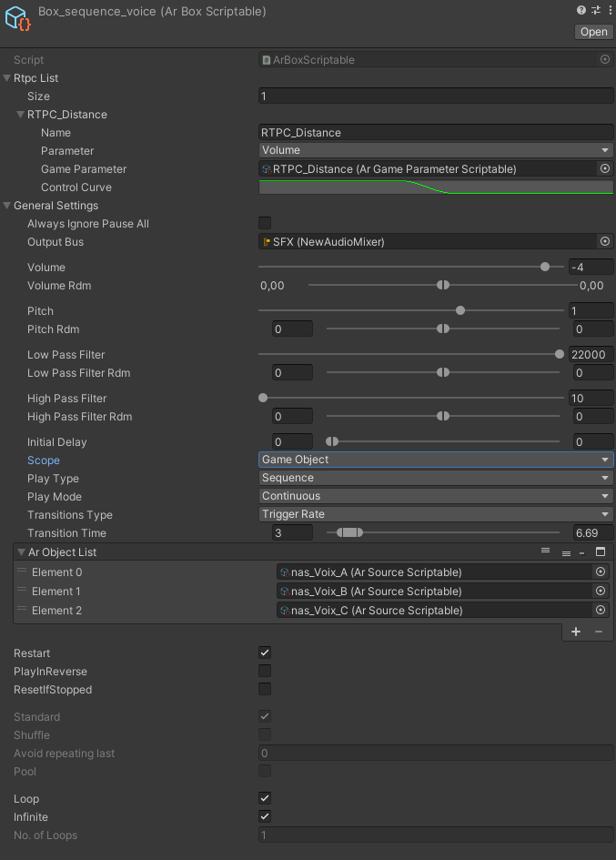Click the Transition Time range slider
This screenshot has width=616, height=860.
tap(442, 532)
